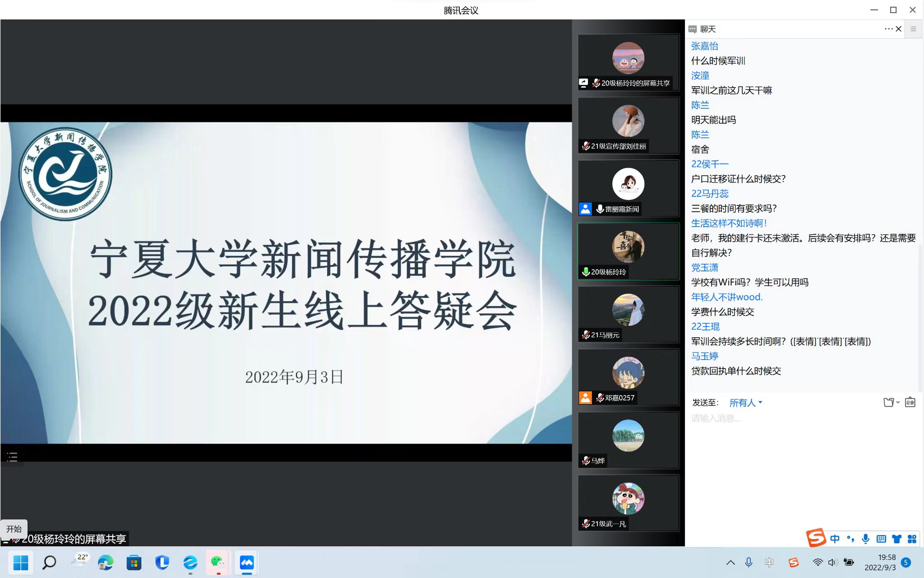Screen dimensions: 924x578
Task: Toggle Sogou Chinese/English input mode
Action: (835, 539)
